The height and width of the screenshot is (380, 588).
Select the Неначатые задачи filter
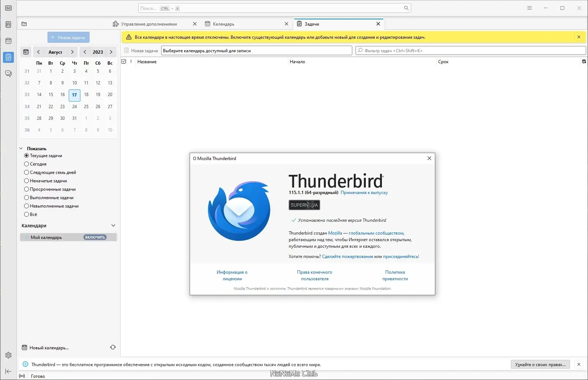46,181
